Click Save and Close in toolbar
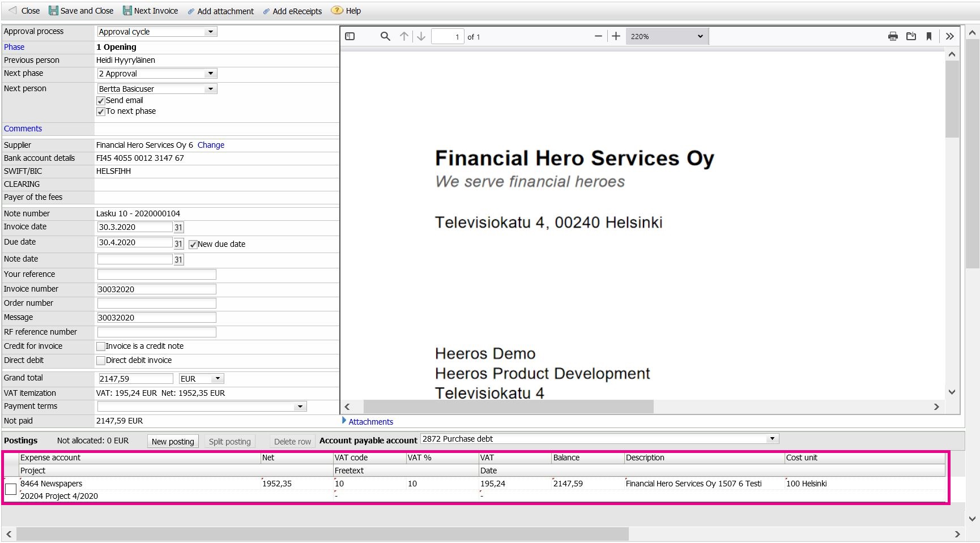The height and width of the screenshot is (543, 980). click(x=81, y=11)
